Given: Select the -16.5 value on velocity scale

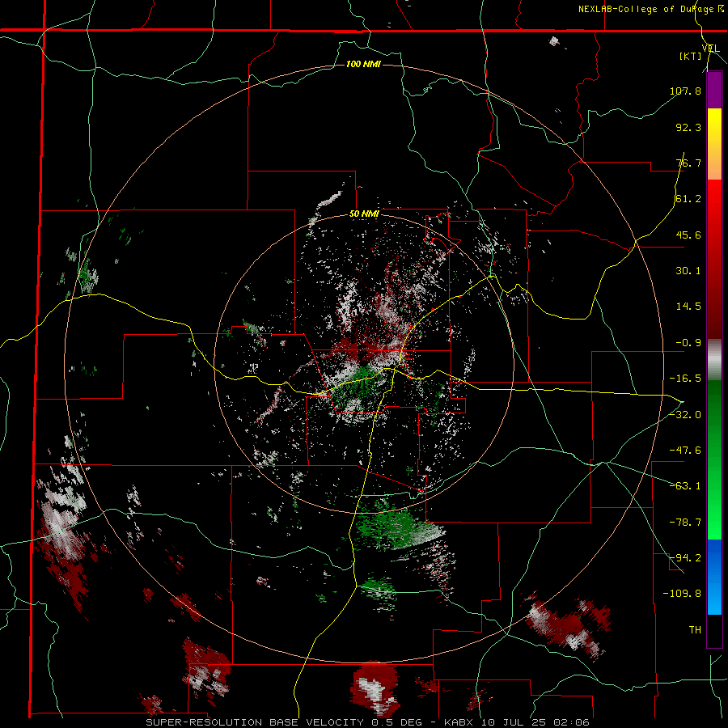Looking at the screenshot, I should point(685,379).
